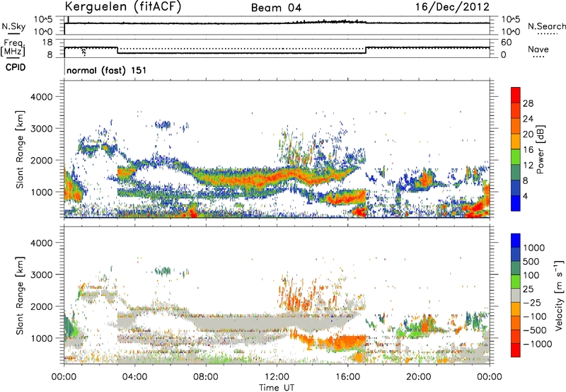Image resolution: width=566 pixels, height=392 pixels.
Task: Click the '60' tick on Nave axis
Action: [506, 42]
